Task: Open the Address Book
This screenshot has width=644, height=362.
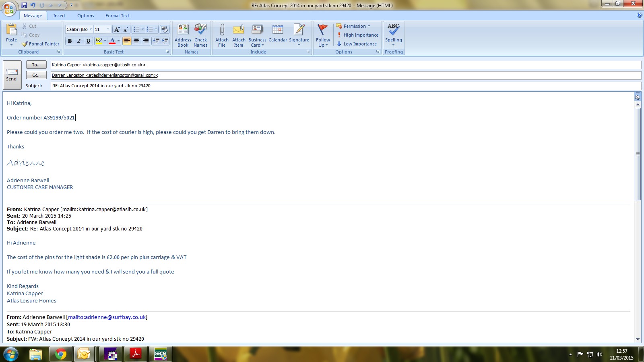Action: coord(183,35)
